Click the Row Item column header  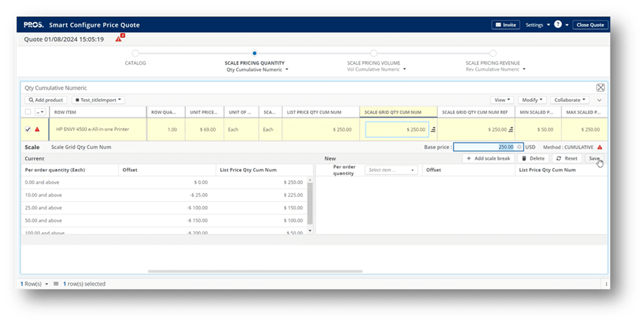(x=97, y=112)
